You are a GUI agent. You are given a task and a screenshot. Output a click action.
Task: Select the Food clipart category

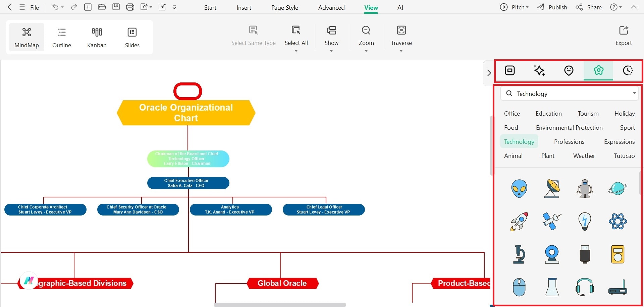click(511, 128)
